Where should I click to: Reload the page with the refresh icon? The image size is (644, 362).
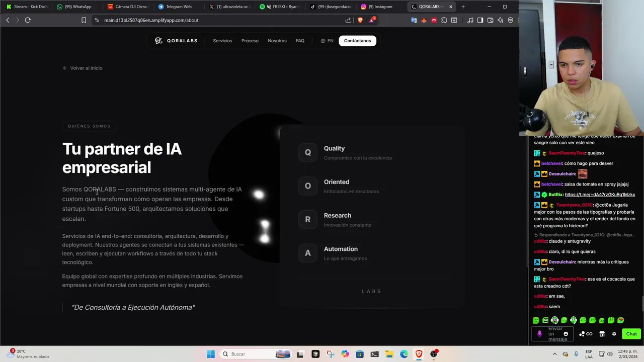(x=28, y=20)
